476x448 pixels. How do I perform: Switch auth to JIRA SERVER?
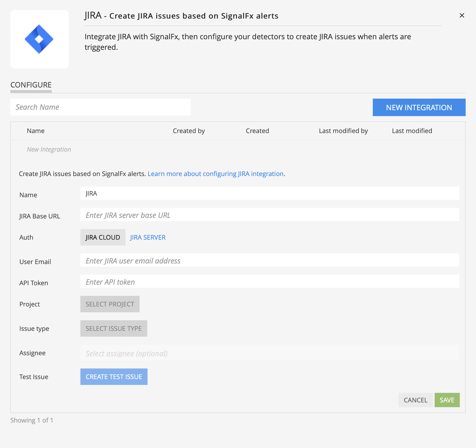148,237
